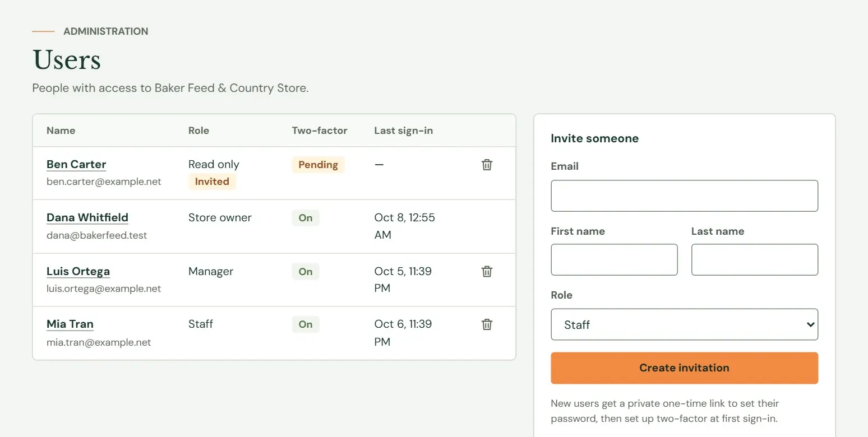868x437 pixels.
Task: Open Dana Whitfield's user profile link
Action: pos(87,217)
